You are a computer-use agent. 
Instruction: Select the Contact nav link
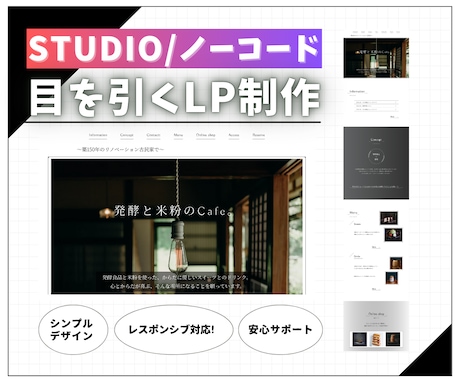(153, 135)
